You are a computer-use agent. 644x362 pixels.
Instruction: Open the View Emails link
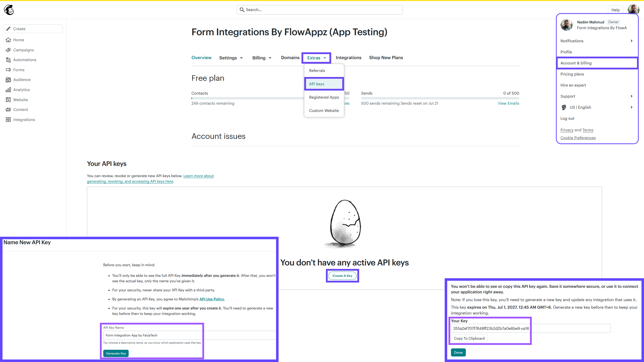tap(508, 103)
